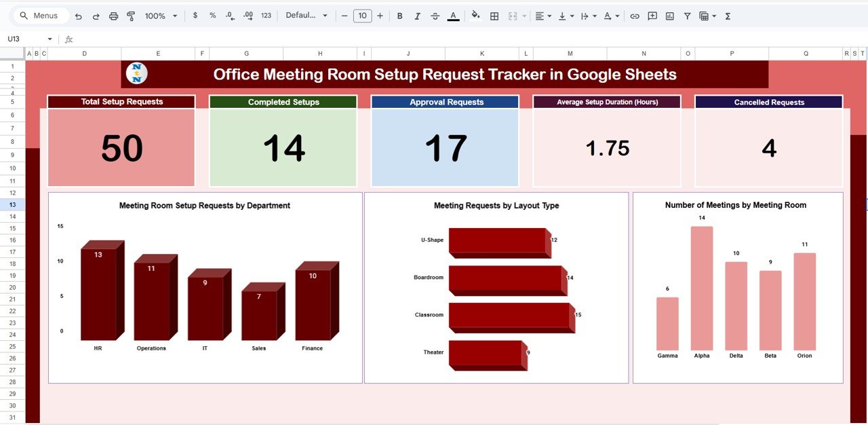Viewport: 868px width, 425px height.
Task: Increase font size with plus button
Action: click(380, 15)
